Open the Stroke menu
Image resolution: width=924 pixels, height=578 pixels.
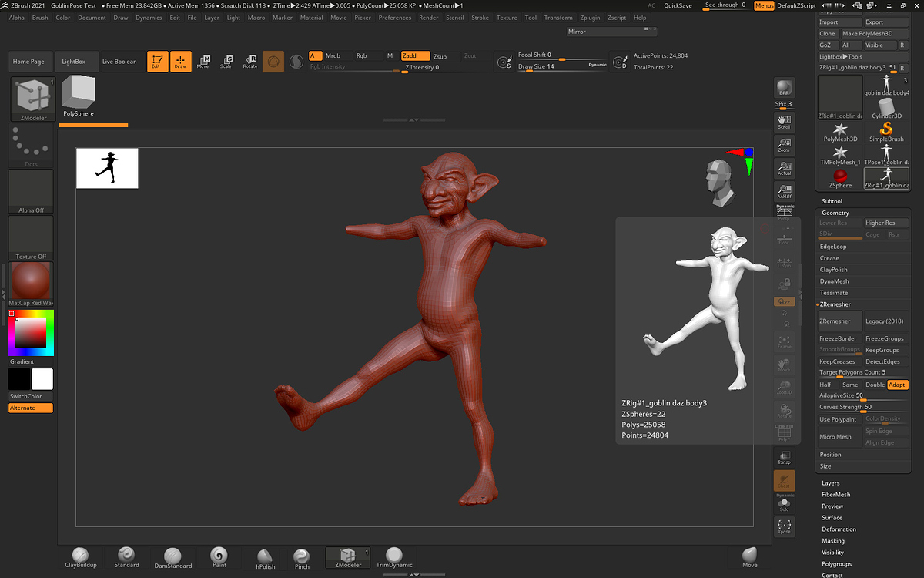480,18
